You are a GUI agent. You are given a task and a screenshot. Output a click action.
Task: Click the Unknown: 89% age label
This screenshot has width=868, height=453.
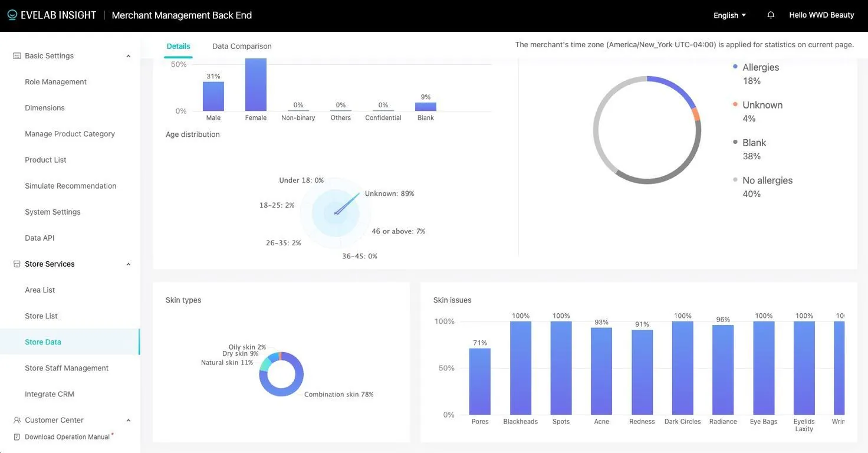(x=390, y=193)
